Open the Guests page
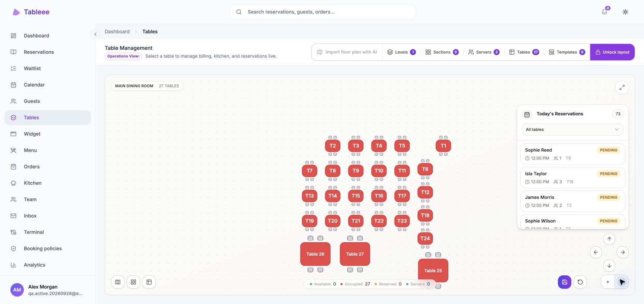 coord(48,101)
